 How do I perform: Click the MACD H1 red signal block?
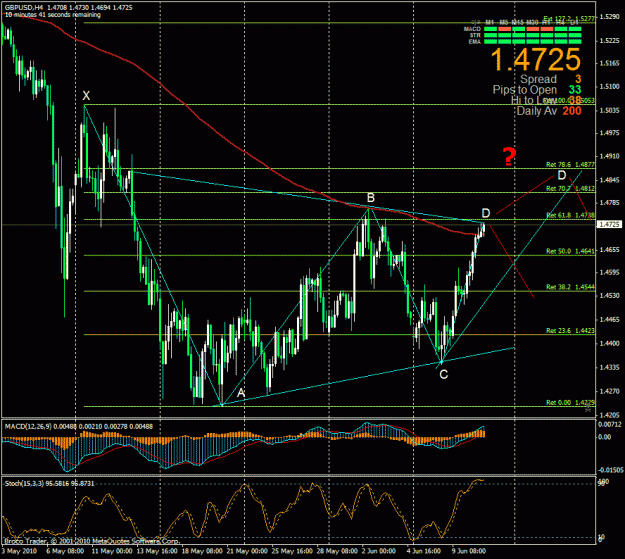click(546, 29)
